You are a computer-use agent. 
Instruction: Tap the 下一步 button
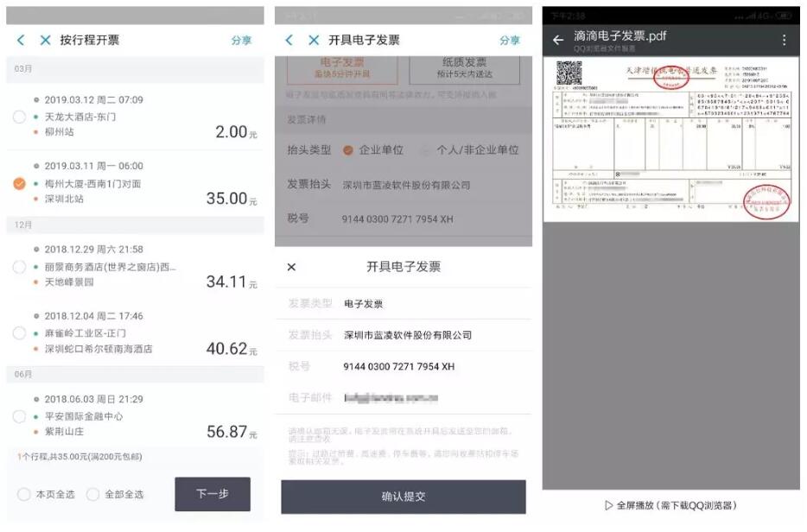click(213, 494)
